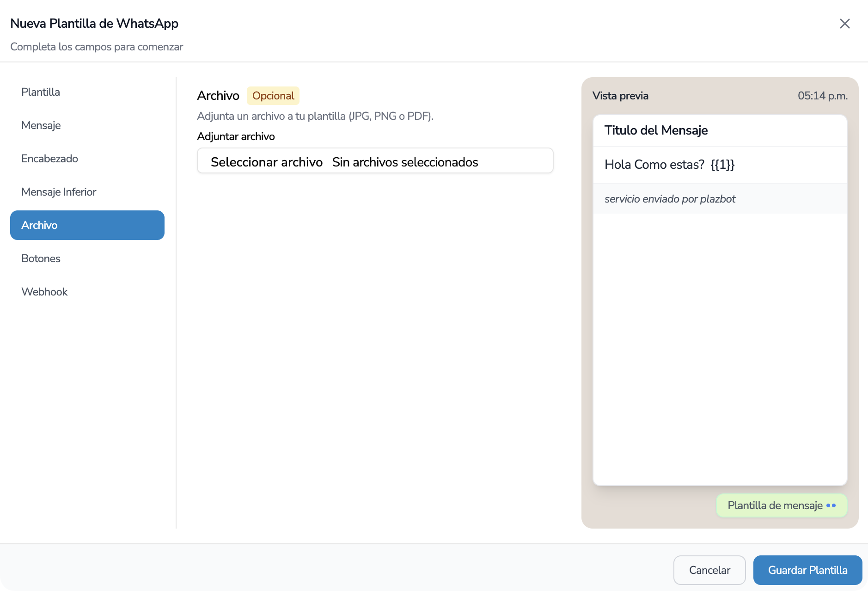Click the 'Completa los campos para comenzar' subtitle
This screenshot has height=591, width=868.
coord(97,47)
